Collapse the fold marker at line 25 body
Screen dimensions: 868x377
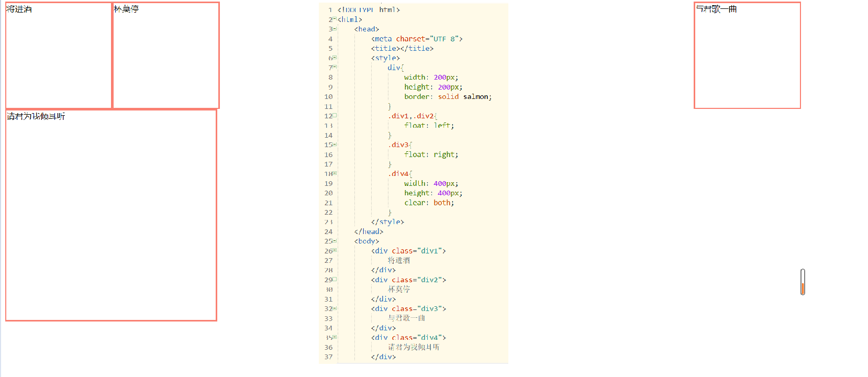pos(335,241)
